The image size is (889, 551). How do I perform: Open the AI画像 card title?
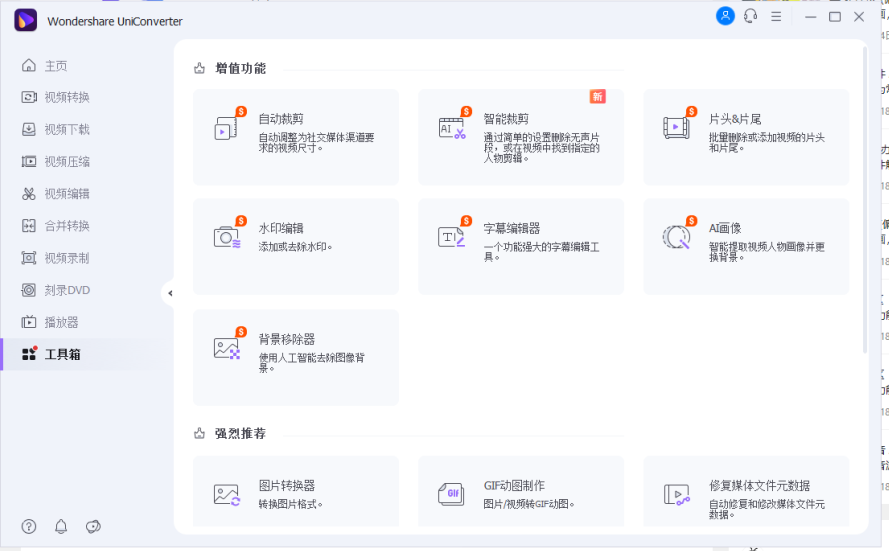(725, 228)
